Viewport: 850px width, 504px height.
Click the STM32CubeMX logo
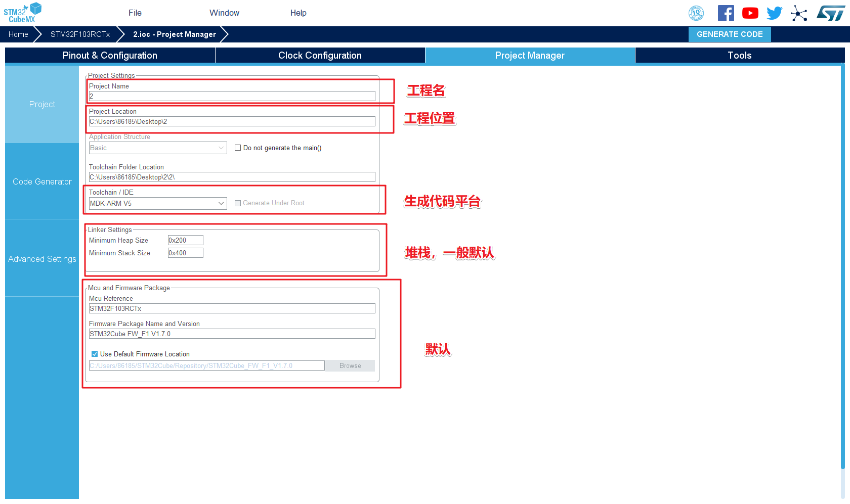tap(23, 13)
